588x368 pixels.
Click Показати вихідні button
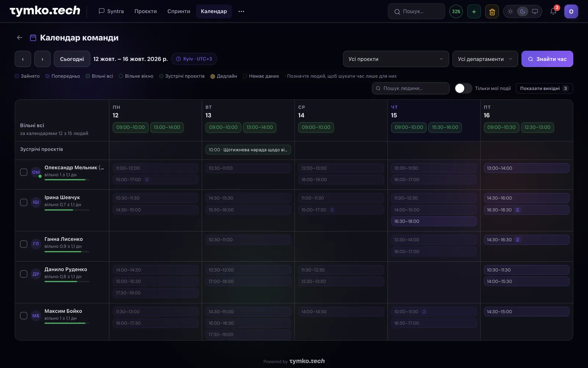pyautogui.click(x=544, y=88)
